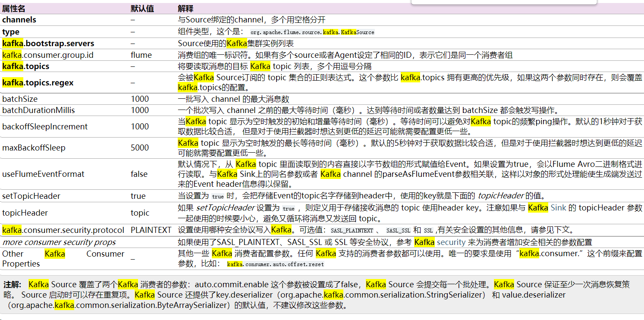Select the setTopicHeader default value true
The width and height of the screenshot is (644, 320).
point(138,196)
